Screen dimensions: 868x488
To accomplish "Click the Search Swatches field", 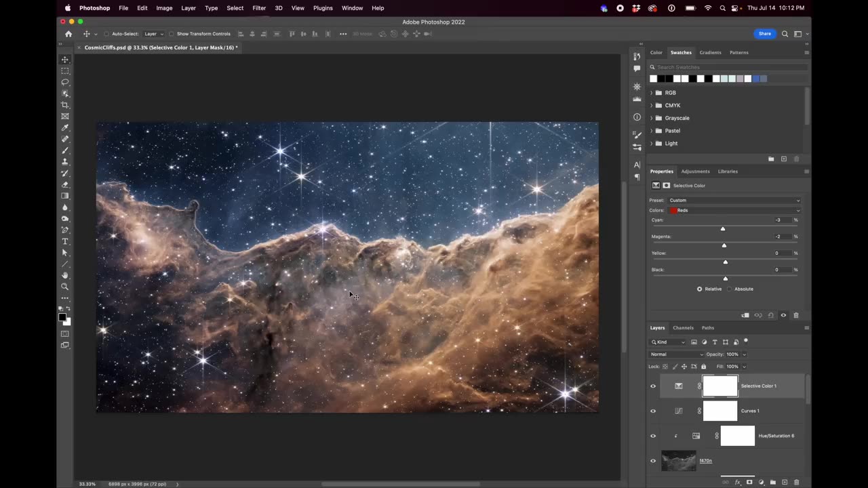I will click(x=728, y=67).
